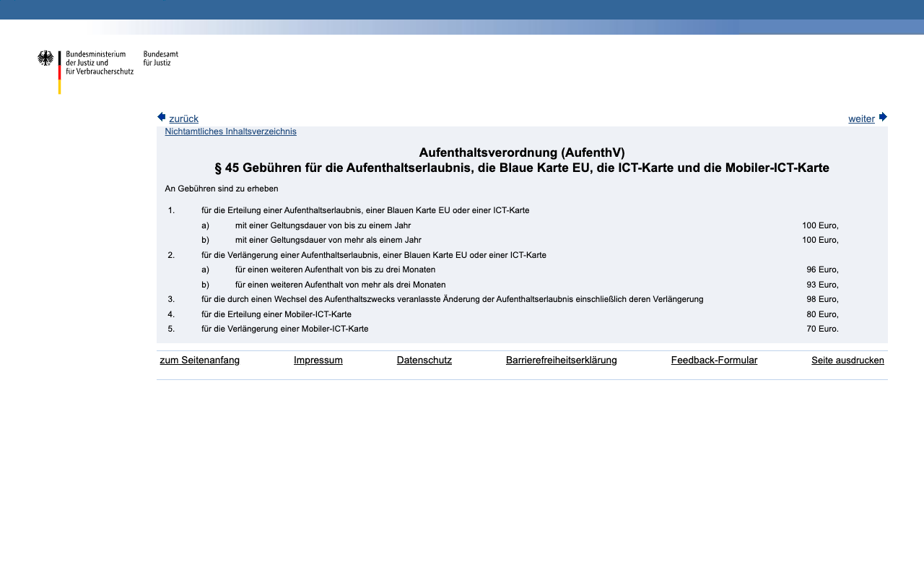924x578 pixels.
Task: Open the Barrierefreiheitserklärung link
Action: 562,360
